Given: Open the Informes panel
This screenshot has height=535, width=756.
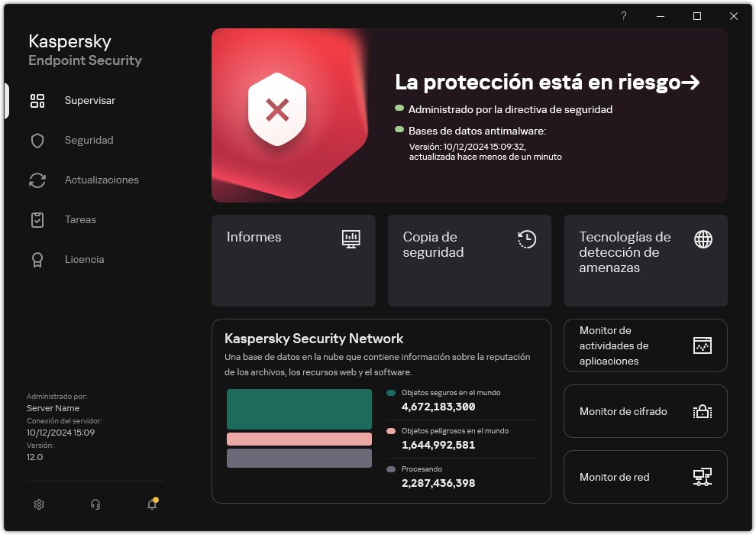Looking at the screenshot, I should (293, 261).
